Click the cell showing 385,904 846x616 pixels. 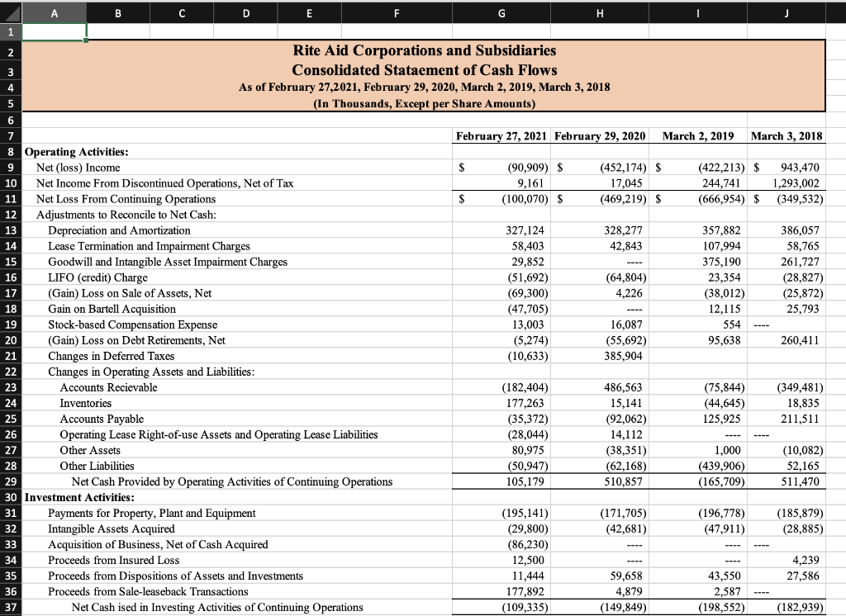pyautogui.click(x=599, y=356)
